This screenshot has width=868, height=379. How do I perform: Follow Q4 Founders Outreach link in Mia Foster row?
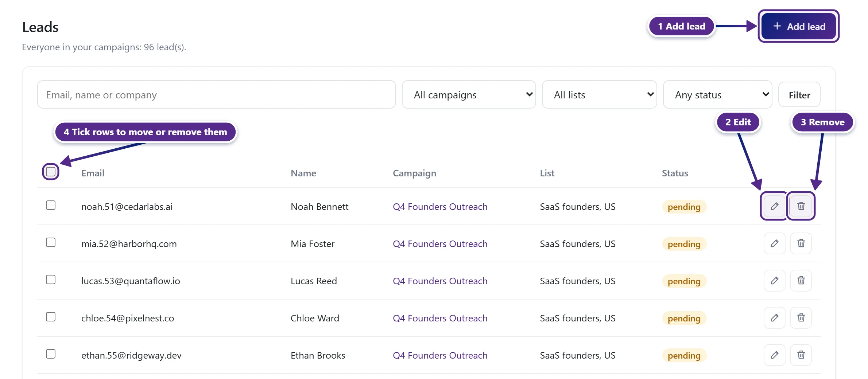440,244
